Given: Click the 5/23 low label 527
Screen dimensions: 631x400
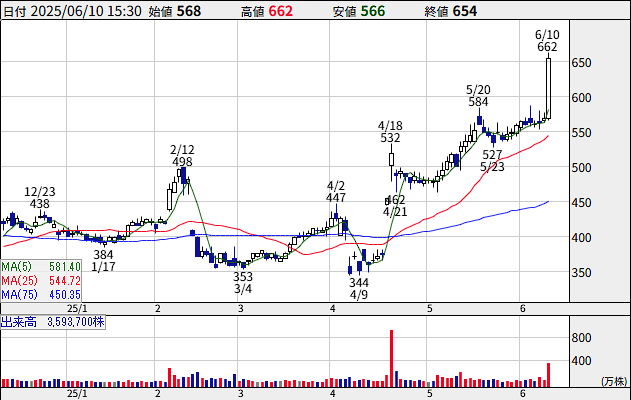Looking at the screenshot, I should 492,155.
